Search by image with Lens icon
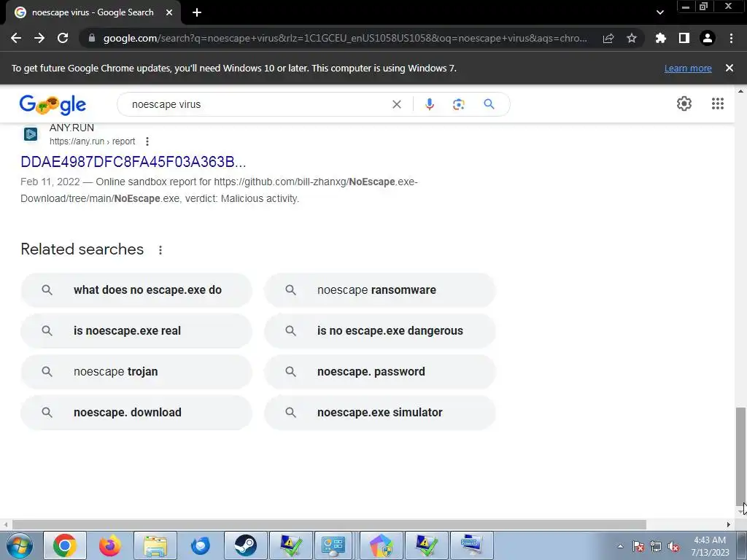The image size is (747, 560). coord(459,104)
